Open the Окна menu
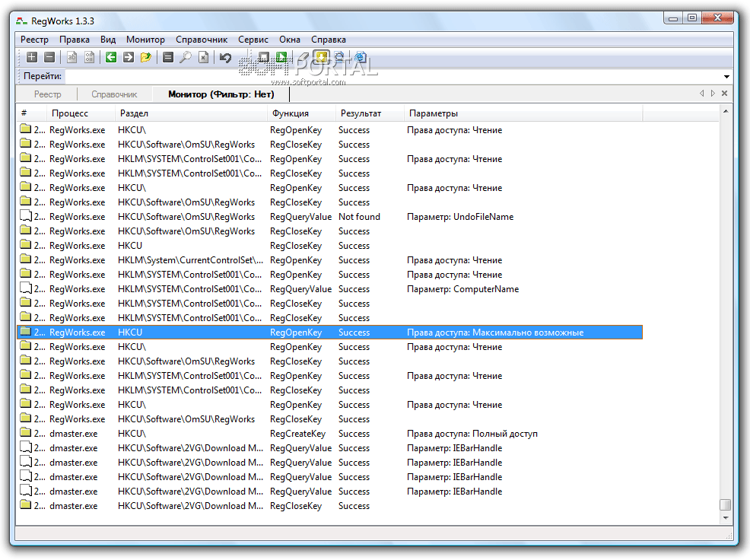Viewport: 750px width, 560px height. pyautogui.click(x=290, y=40)
